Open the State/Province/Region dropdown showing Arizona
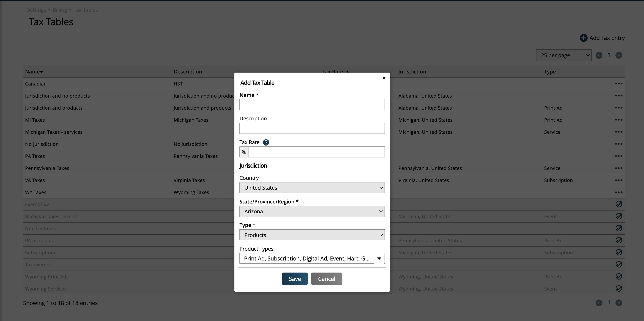Viewport: 644px width, 321px height. point(312,211)
